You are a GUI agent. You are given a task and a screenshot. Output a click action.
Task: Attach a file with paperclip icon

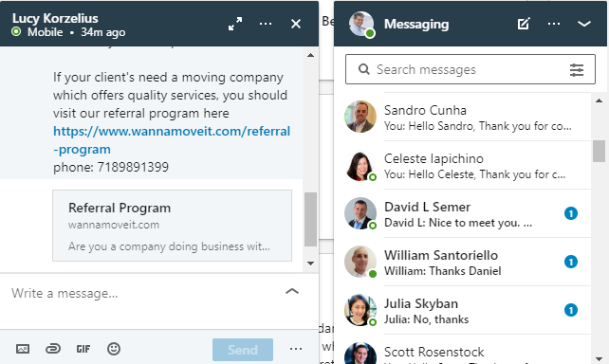tap(53, 349)
